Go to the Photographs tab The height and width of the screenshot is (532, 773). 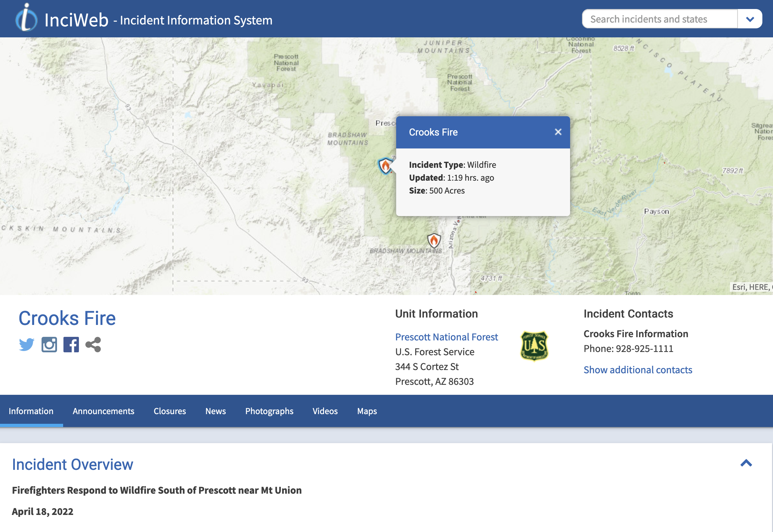point(269,411)
